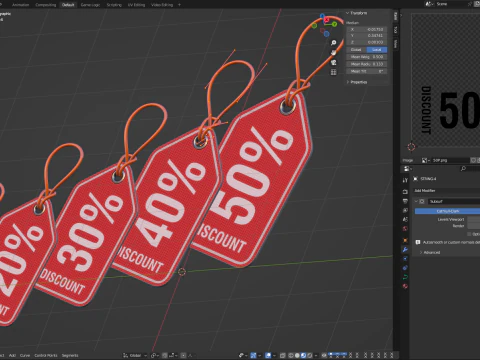Click the properties editor search field
Viewport: 480px width, 360px height.
point(470,169)
